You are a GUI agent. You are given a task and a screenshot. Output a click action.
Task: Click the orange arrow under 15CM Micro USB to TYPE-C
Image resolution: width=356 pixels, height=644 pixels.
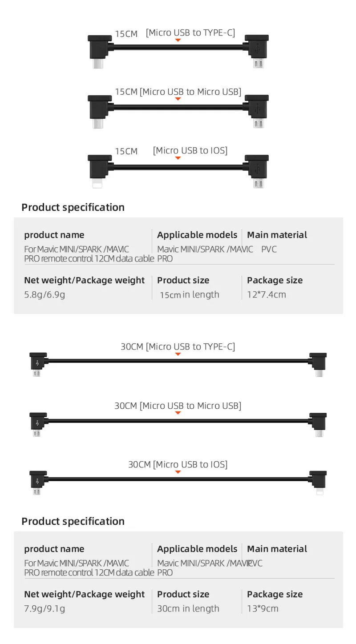[178, 40]
